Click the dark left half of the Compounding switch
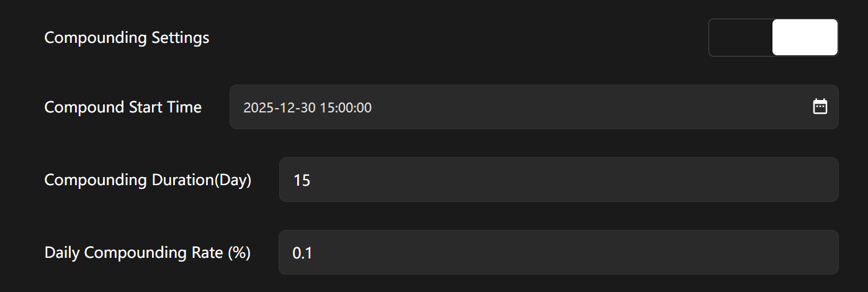The height and width of the screenshot is (292, 868). tap(741, 38)
